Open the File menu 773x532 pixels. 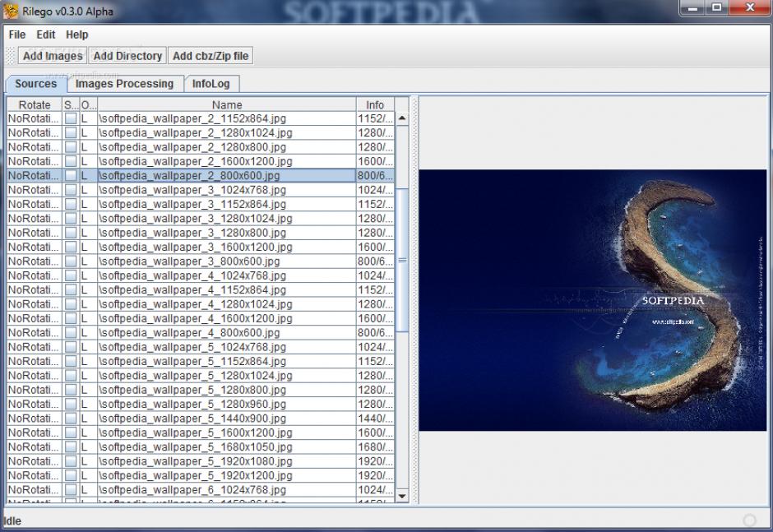16,35
